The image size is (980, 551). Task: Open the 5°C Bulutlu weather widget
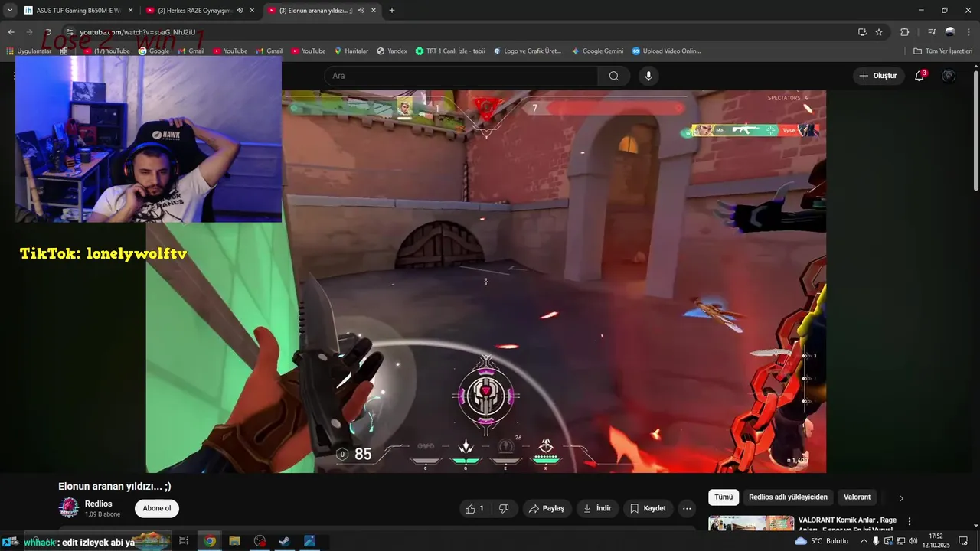tap(822, 541)
